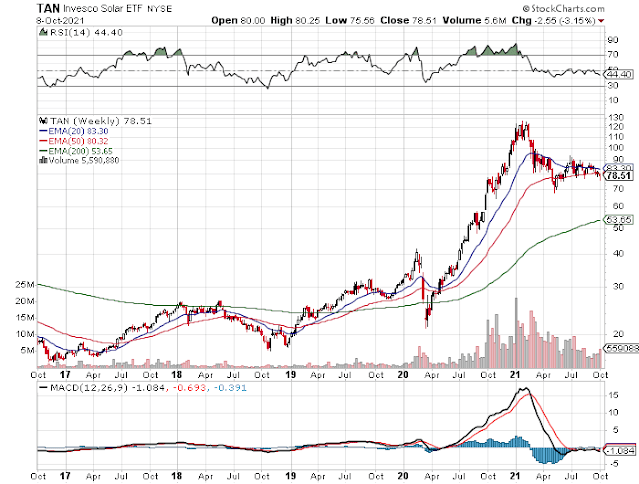Select the blue EMA(20) legend line
Screen dimensions: 639x484
43,131
